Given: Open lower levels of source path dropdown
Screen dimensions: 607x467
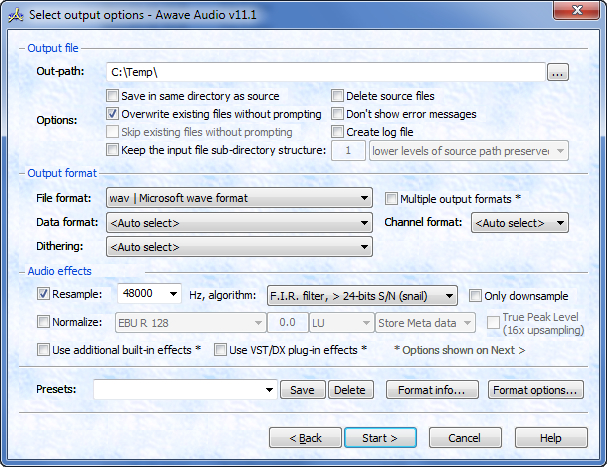Looking at the screenshot, I should tap(469, 151).
